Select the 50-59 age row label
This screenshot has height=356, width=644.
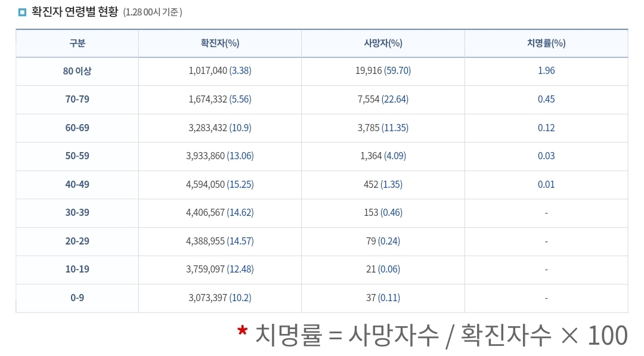(x=77, y=156)
